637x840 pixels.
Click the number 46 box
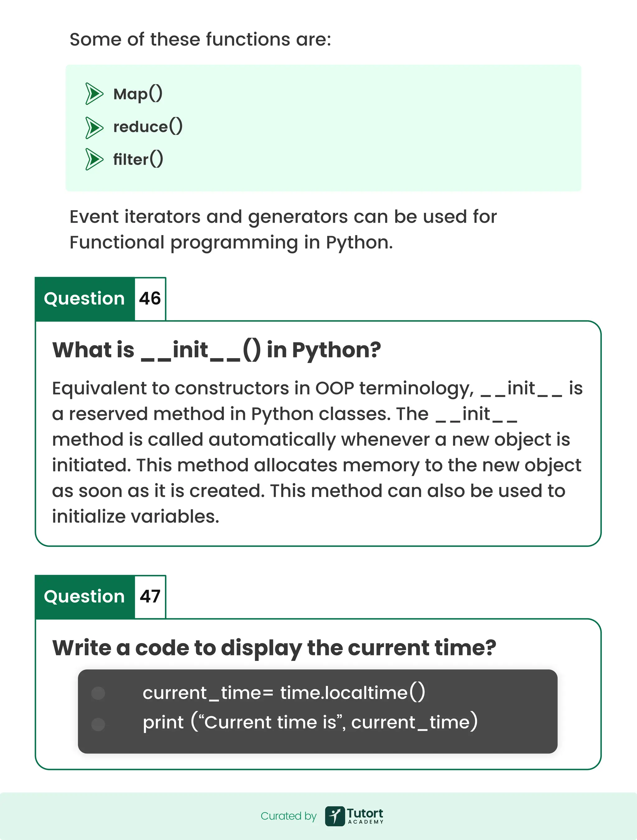pos(150,298)
